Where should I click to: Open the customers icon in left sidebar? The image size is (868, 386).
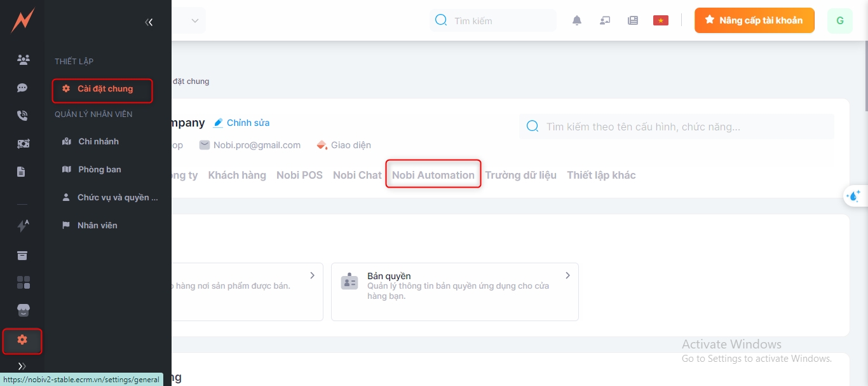click(x=23, y=60)
